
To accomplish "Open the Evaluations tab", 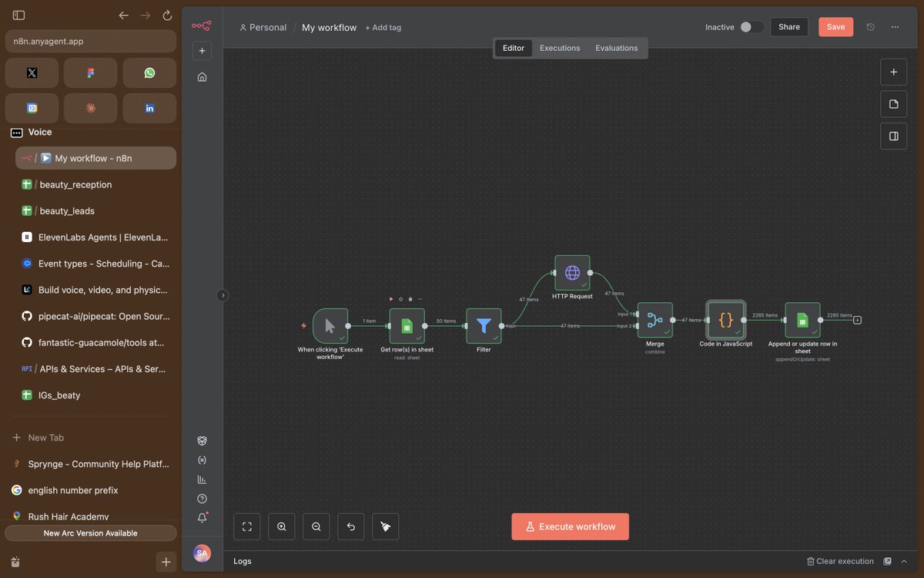I will coord(616,47).
